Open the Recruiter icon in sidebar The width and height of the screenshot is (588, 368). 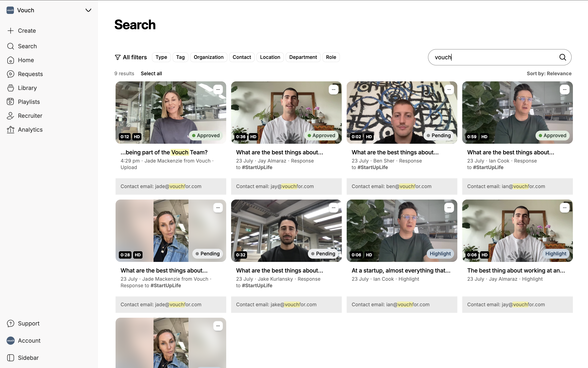10,116
